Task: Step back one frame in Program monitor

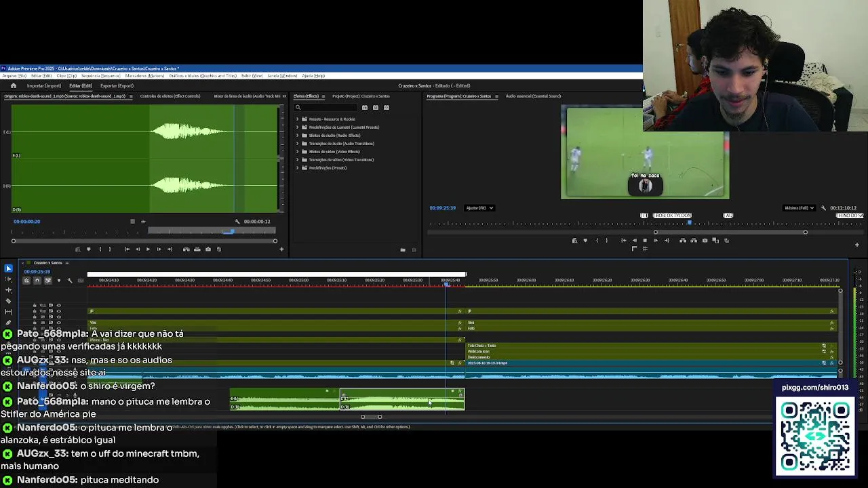Action: (635, 241)
